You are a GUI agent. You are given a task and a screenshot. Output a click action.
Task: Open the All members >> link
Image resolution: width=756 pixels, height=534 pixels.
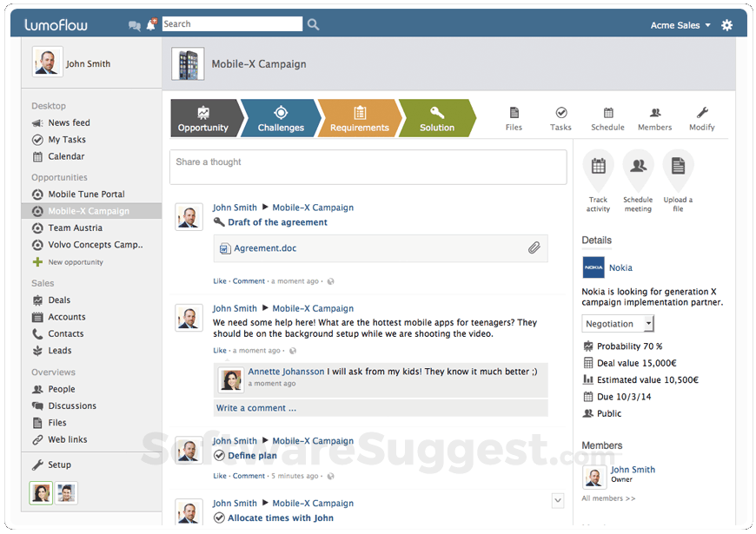[608, 498]
